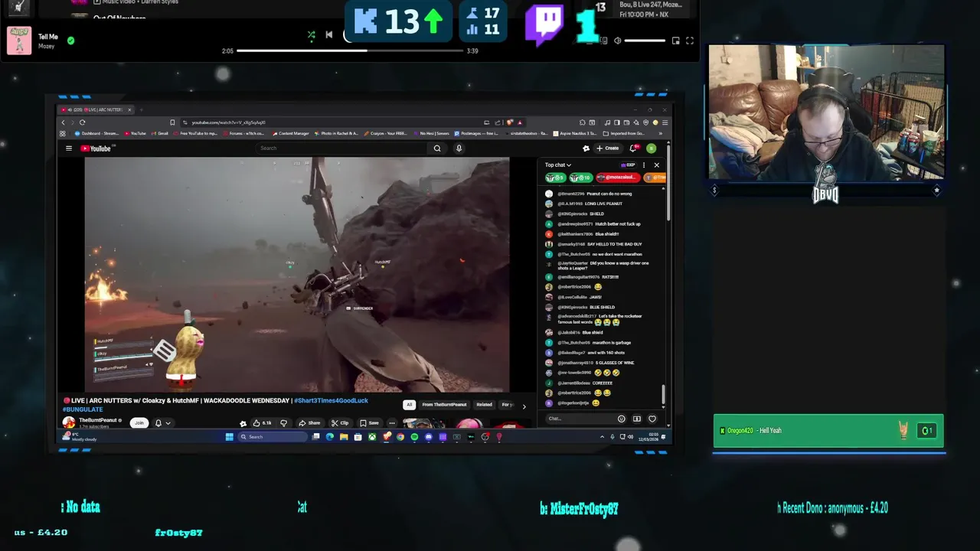Screen dimensions: 980x551
Task: Open TheBurntPeanut channel name
Action: coord(98,420)
